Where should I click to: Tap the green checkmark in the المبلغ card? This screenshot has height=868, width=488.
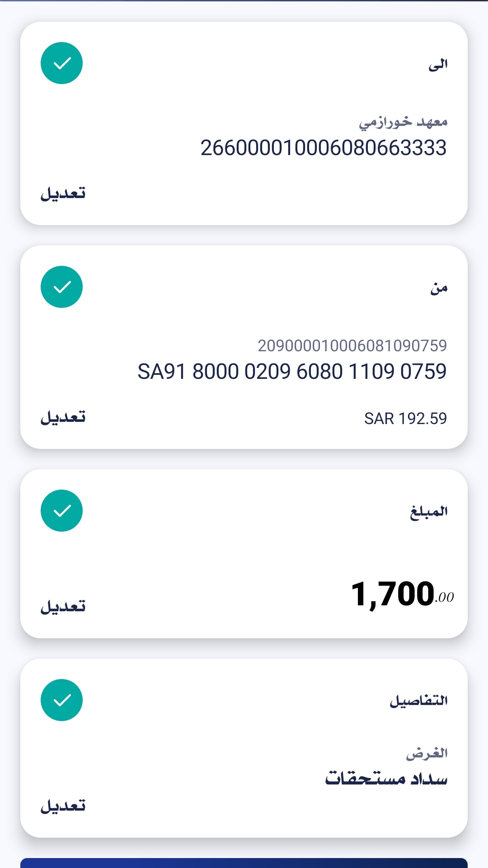[x=61, y=511]
